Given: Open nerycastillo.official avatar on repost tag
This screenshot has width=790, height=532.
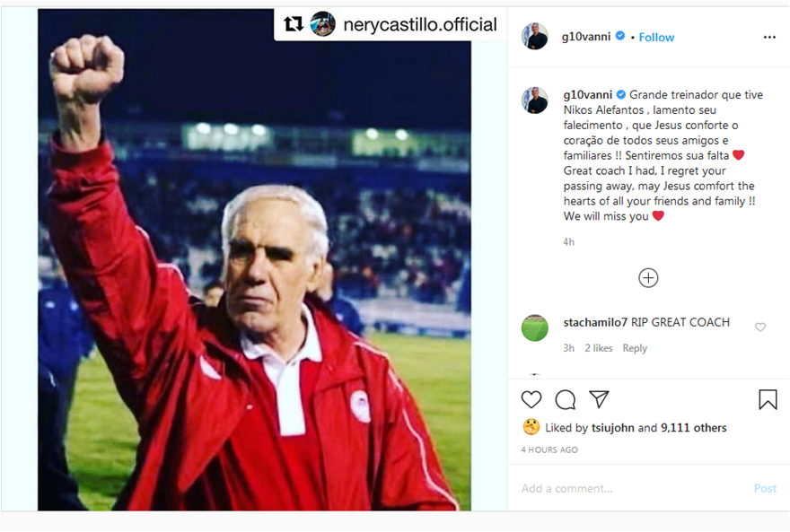Looking at the screenshot, I should point(323,25).
